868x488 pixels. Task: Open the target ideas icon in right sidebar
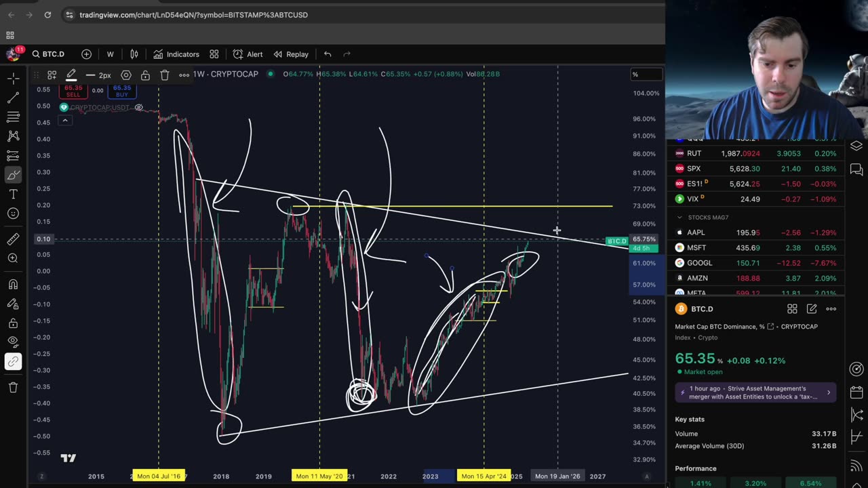tap(856, 369)
